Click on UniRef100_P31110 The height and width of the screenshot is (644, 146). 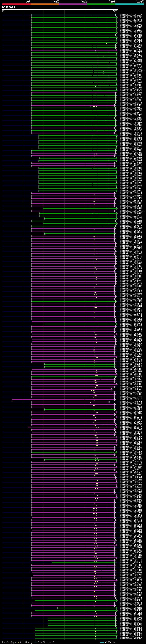131,30
